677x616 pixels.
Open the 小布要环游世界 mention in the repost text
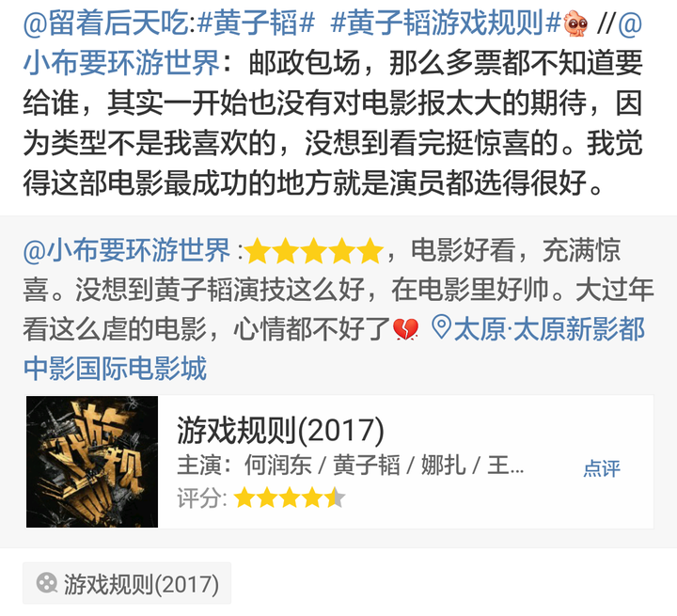(121, 63)
